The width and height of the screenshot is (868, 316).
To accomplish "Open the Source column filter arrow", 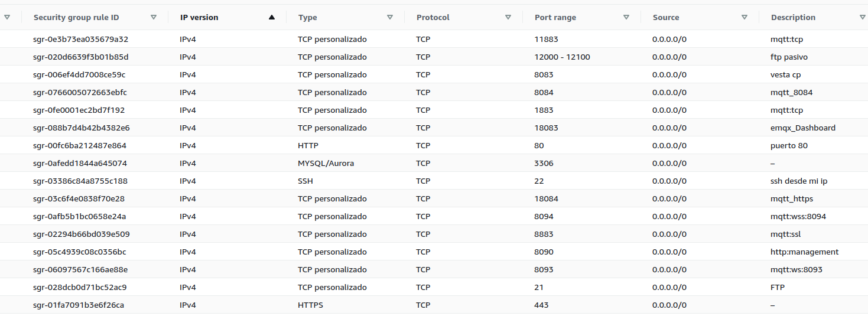I will coord(745,17).
